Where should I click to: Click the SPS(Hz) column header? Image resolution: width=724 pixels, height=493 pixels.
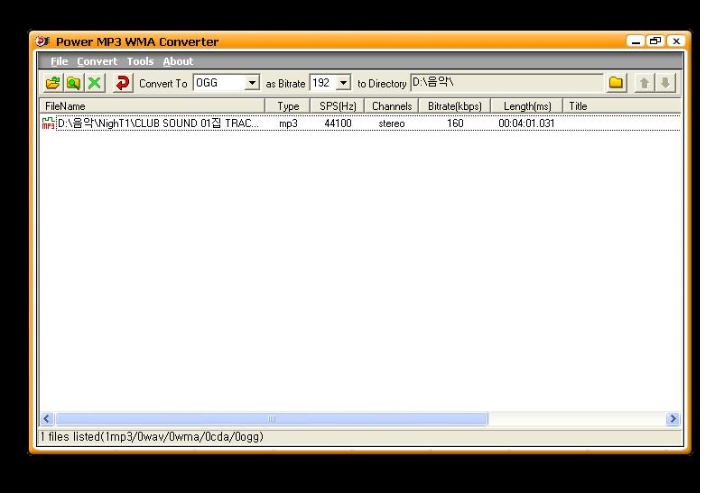pos(338,106)
